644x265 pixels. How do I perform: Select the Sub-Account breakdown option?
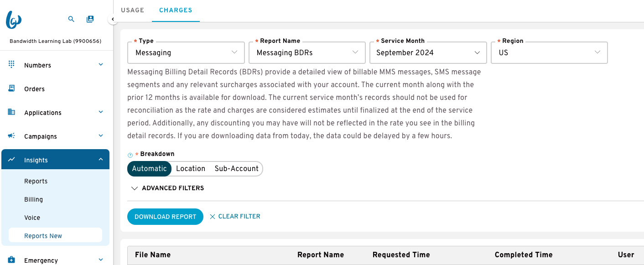pos(237,169)
